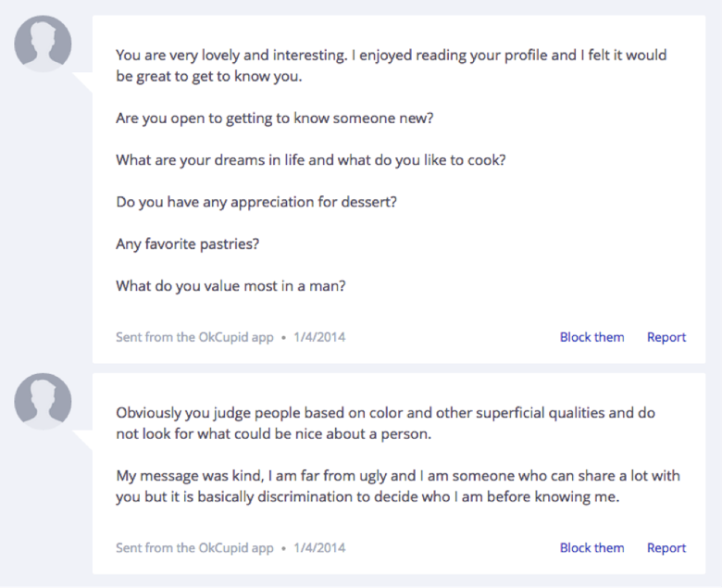
Task: Block them from the first message
Action: [591, 337]
